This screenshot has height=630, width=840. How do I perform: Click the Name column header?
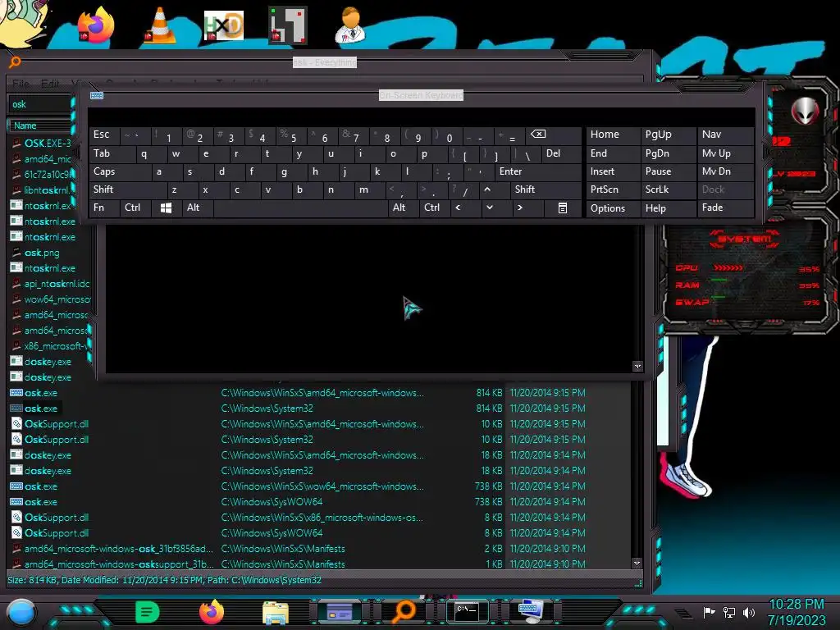pos(39,126)
